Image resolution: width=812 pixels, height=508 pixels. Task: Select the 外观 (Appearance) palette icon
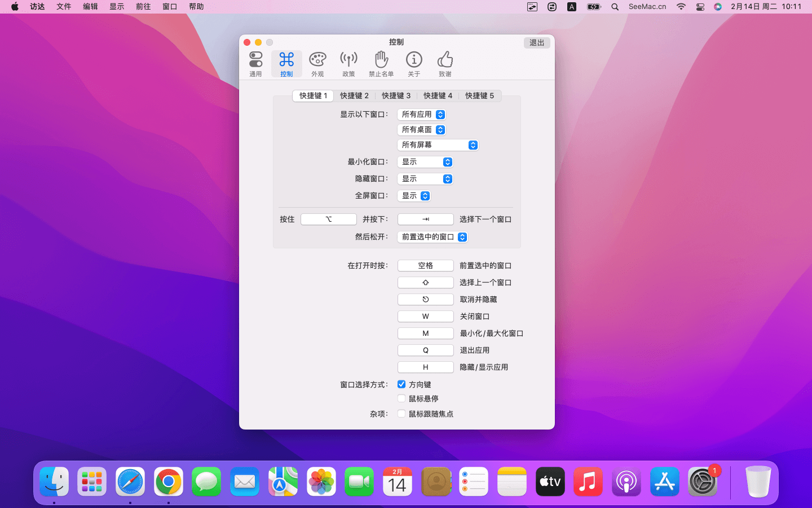[317, 63]
